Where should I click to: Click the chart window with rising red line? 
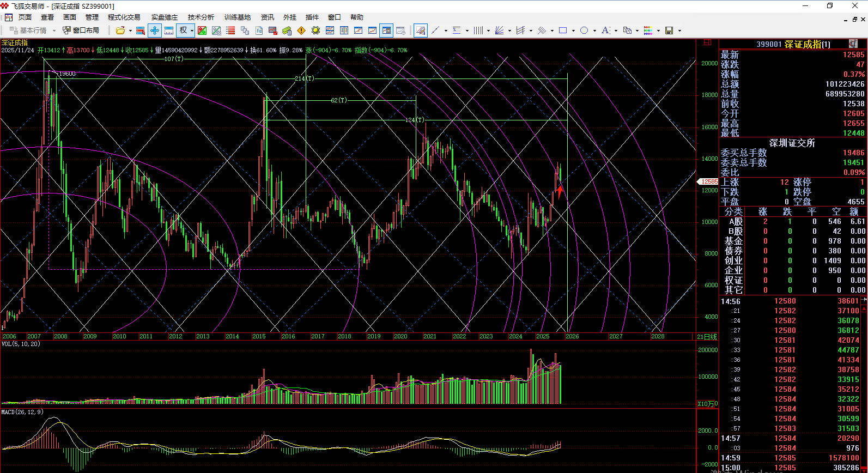tap(358, 31)
